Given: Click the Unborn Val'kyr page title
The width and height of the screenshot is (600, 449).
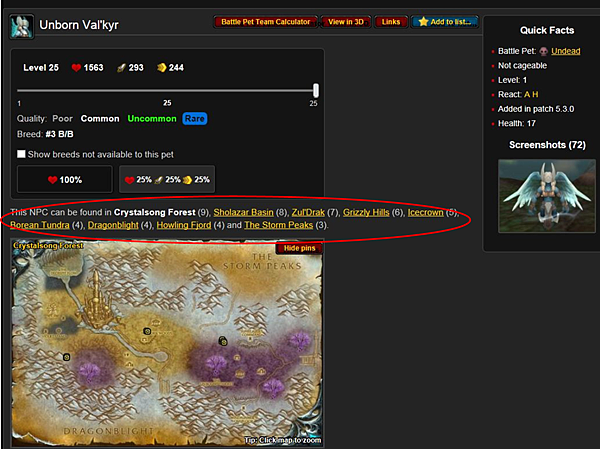Looking at the screenshot, I should tap(79, 25).
